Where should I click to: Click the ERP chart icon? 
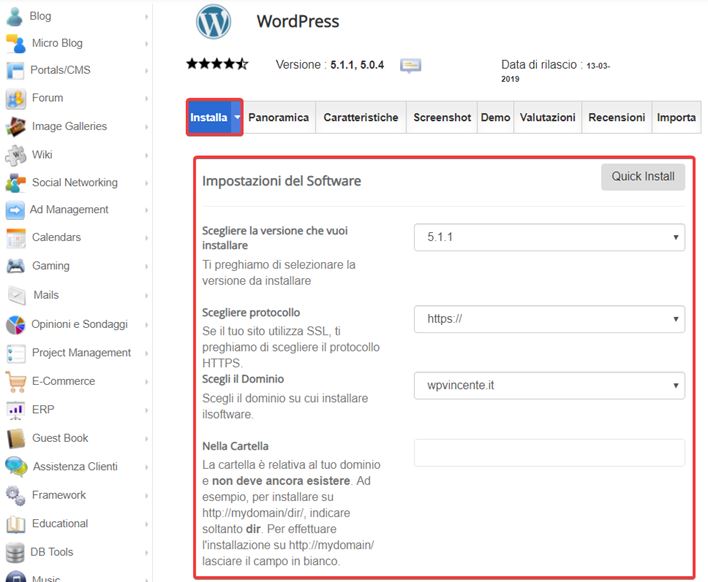click(x=16, y=410)
